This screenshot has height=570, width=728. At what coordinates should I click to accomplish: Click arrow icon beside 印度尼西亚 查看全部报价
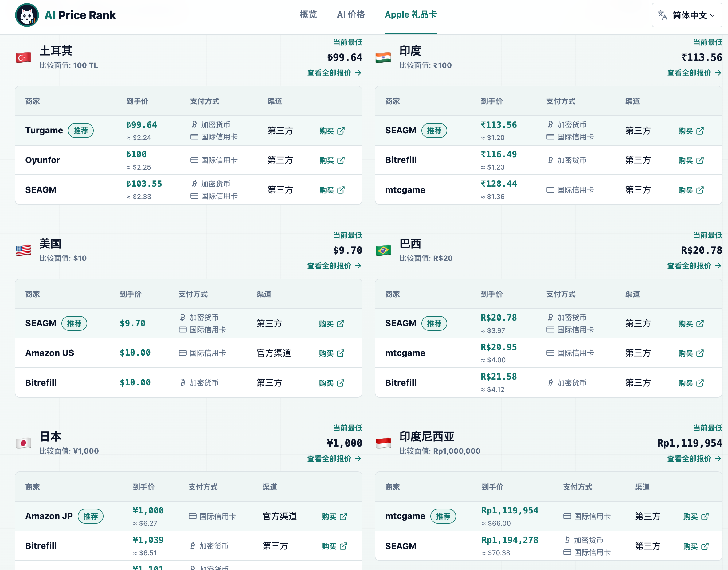(718, 459)
